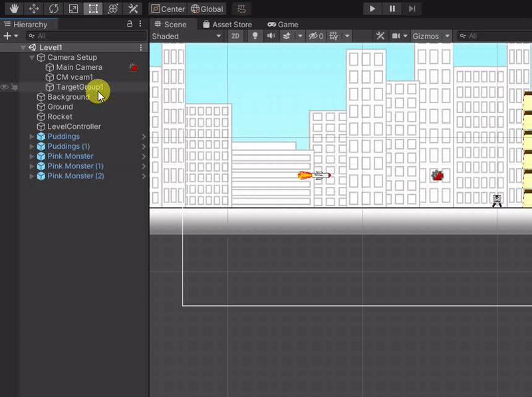Select the Hand tool
This screenshot has width=532, height=397.
[x=13, y=9]
